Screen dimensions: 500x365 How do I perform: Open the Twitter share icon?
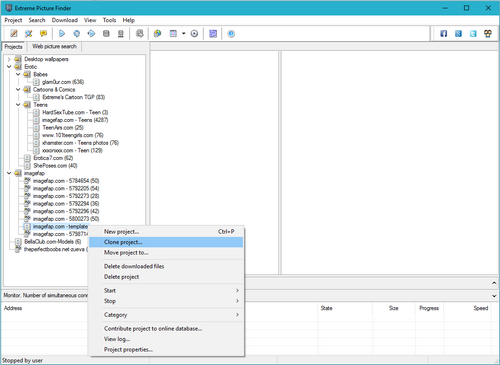click(473, 33)
